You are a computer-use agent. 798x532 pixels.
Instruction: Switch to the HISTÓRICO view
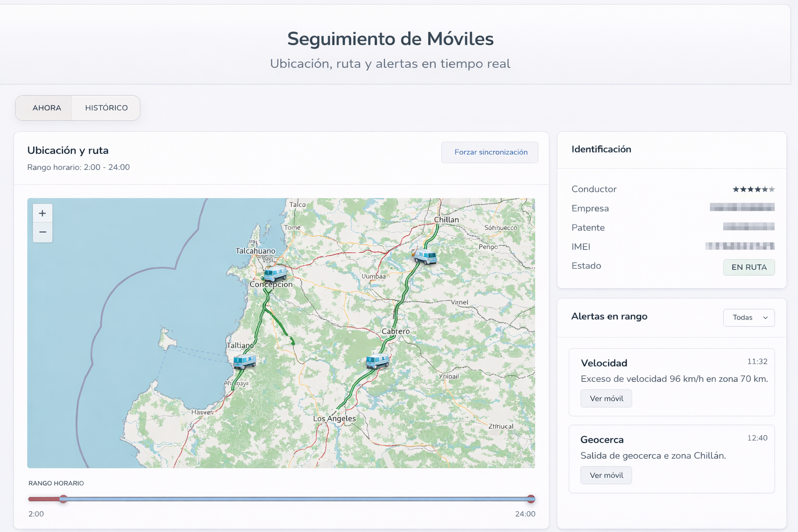coord(107,108)
